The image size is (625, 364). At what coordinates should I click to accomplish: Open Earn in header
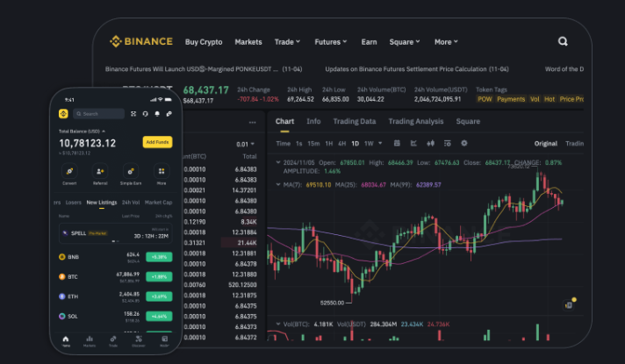pyautogui.click(x=369, y=42)
